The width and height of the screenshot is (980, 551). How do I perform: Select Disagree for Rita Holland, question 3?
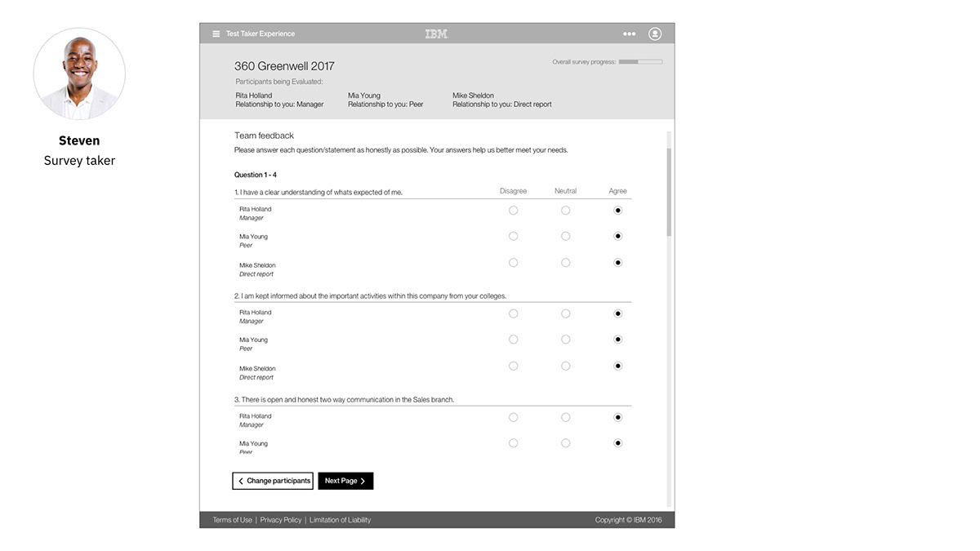coord(513,418)
